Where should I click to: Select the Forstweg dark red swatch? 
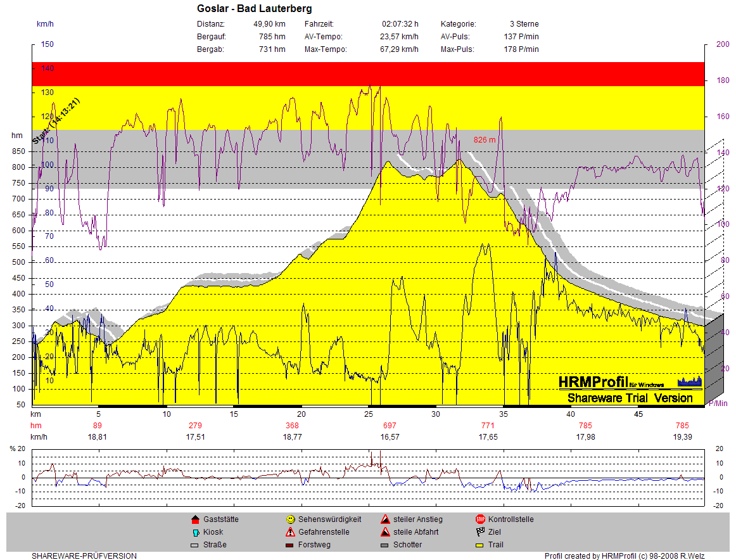coord(290,545)
